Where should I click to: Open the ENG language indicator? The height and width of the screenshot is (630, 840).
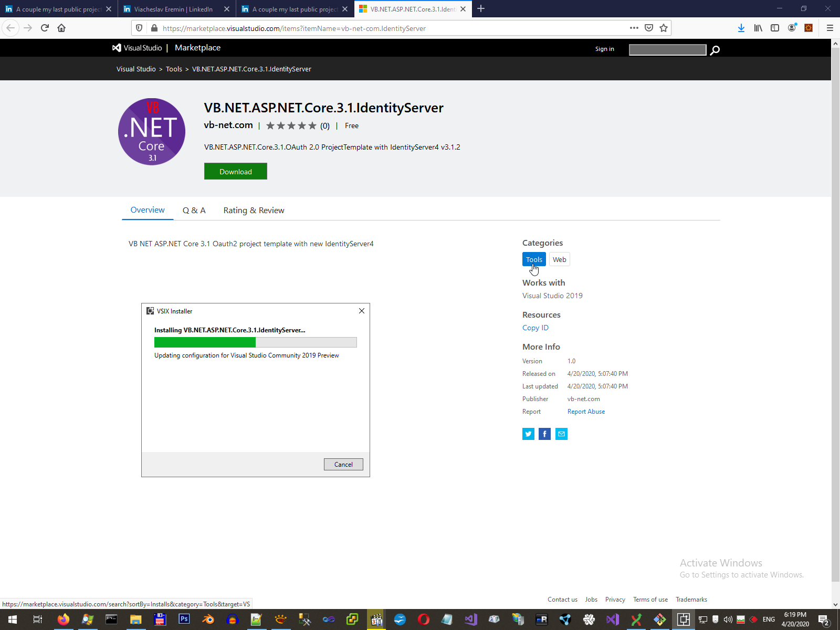pos(769,619)
